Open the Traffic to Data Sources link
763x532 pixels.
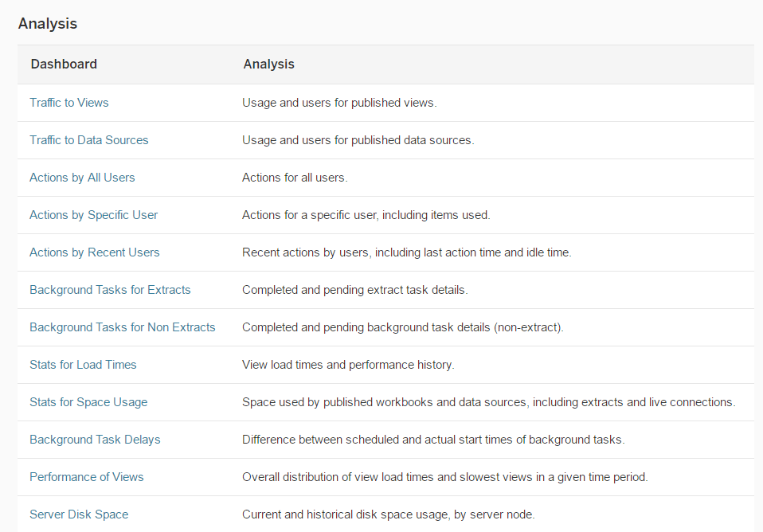tap(89, 140)
